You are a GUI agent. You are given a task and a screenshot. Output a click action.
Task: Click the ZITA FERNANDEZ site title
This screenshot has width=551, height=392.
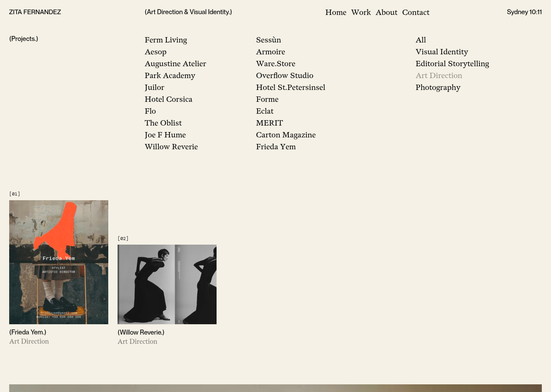coord(35,12)
